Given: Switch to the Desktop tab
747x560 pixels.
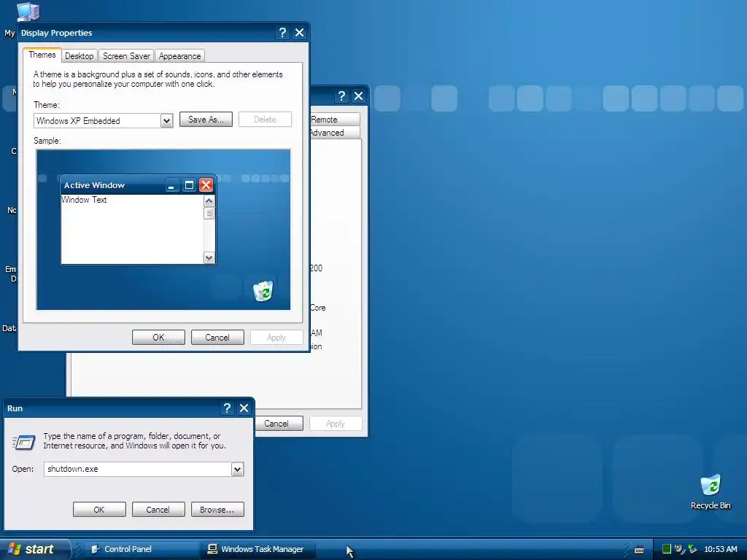Looking at the screenshot, I should tap(79, 55).
